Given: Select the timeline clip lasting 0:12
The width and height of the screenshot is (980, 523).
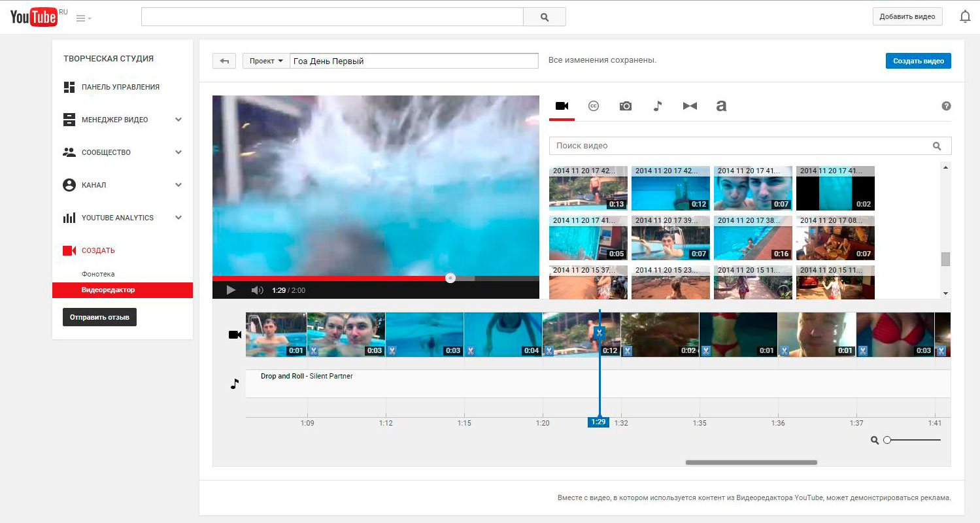Looking at the screenshot, I should (582, 335).
